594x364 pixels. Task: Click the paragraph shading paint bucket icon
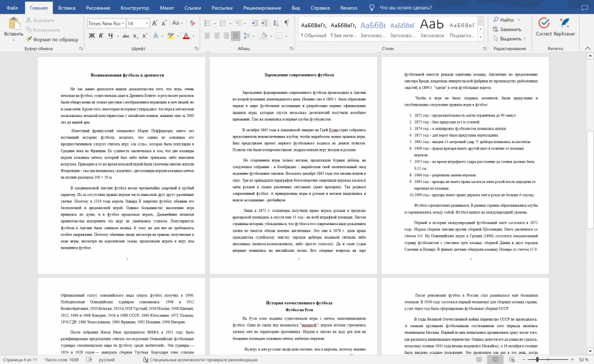pyautogui.click(x=264, y=36)
